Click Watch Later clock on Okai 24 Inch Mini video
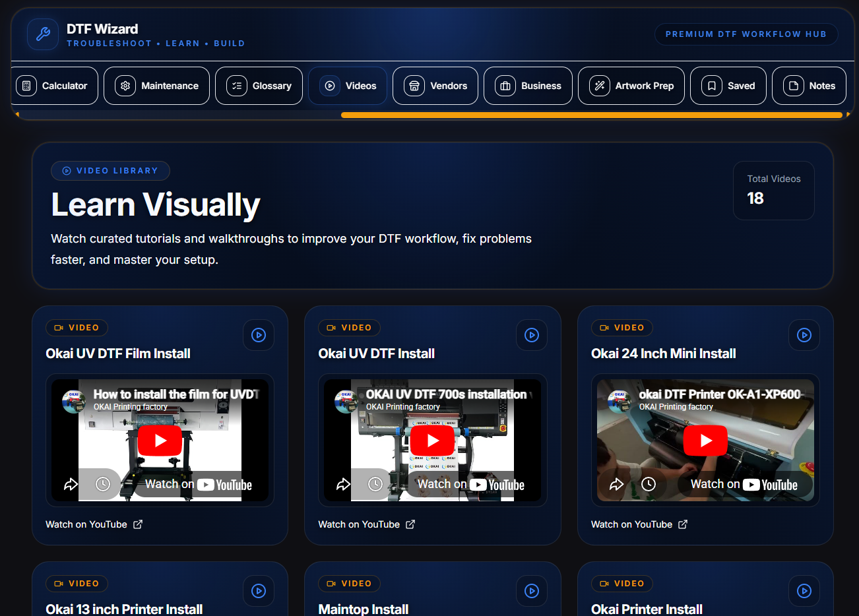 (x=649, y=485)
